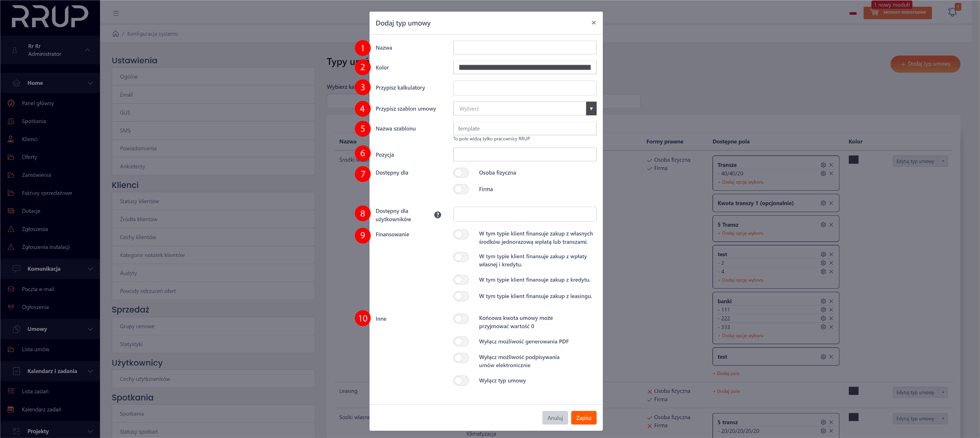Open notifications bell icon
This screenshot has height=438, width=980.
(952, 12)
